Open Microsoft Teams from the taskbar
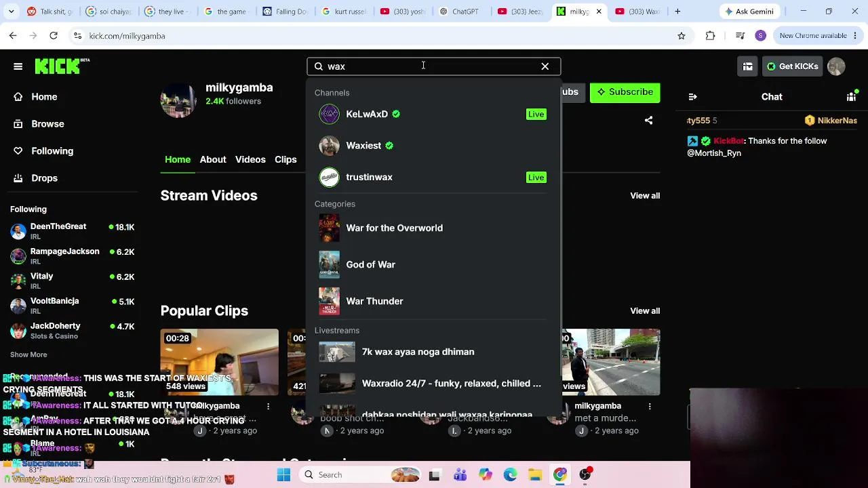The height and width of the screenshot is (488, 868). 460,475
